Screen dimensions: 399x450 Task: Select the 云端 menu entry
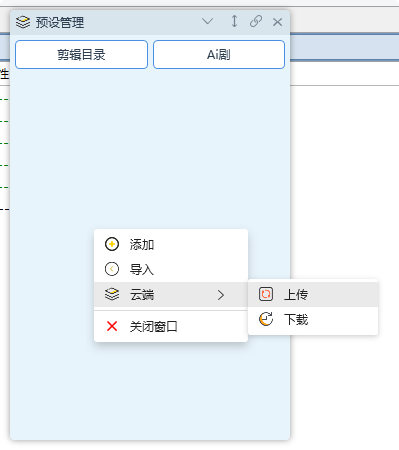coord(171,295)
